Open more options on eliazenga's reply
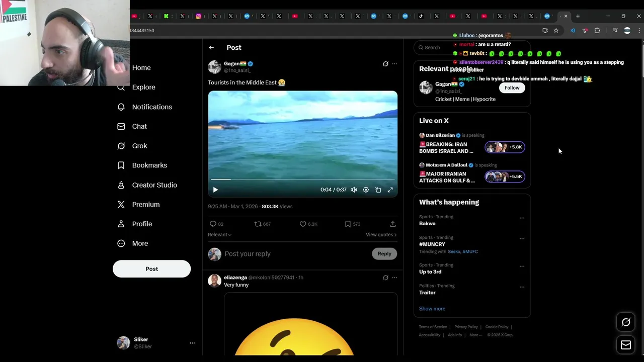This screenshot has height=362, width=644. tap(394, 278)
